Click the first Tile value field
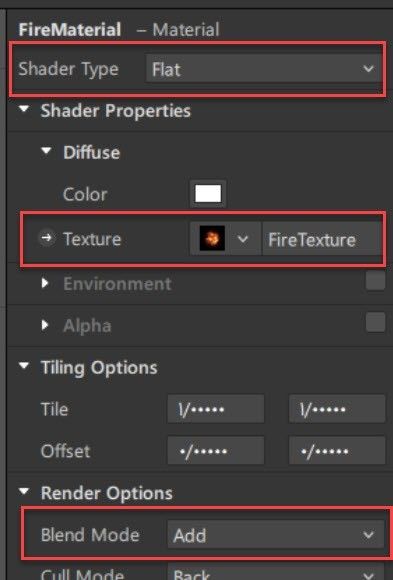This screenshot has height=580, width=393. tap(216, 409)
